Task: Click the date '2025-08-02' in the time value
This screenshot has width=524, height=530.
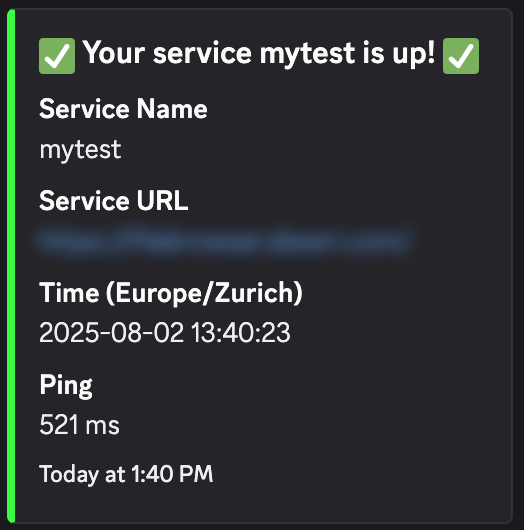Action: pos(112,332)
